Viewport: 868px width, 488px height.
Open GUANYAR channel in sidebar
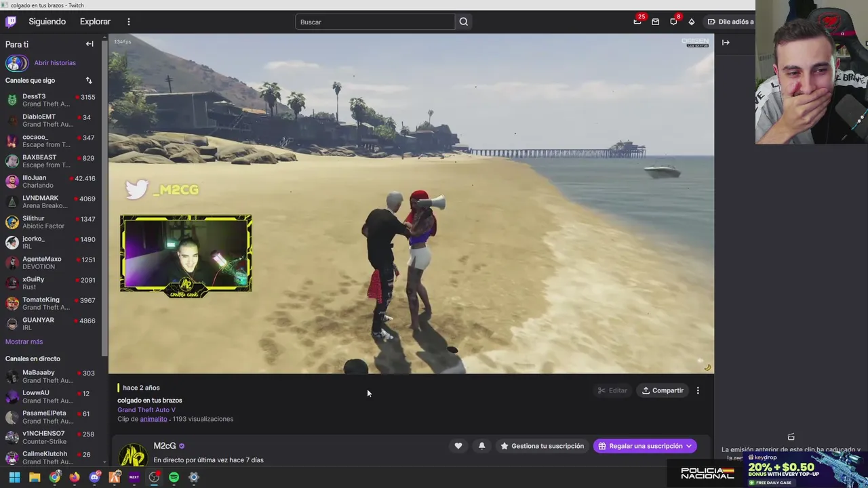(x=51, y=324)
